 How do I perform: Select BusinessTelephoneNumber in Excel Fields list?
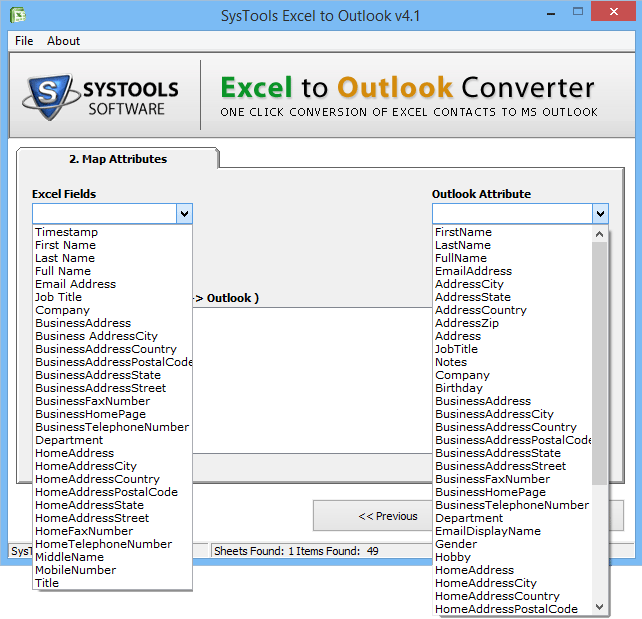click(x=112, y=427)
